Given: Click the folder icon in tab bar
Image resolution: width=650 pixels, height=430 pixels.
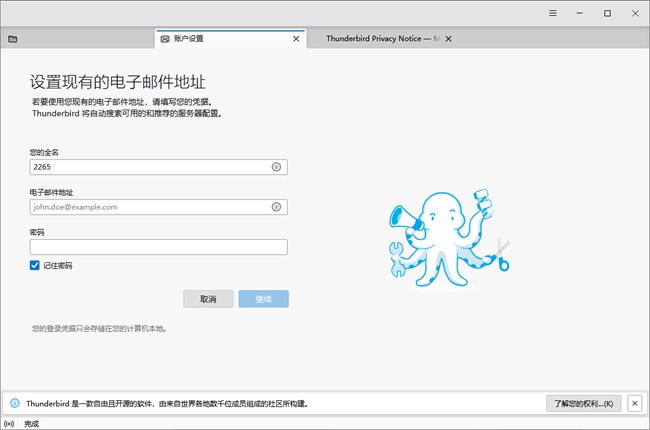Looking at the screenshot, I should pos(13,39).
